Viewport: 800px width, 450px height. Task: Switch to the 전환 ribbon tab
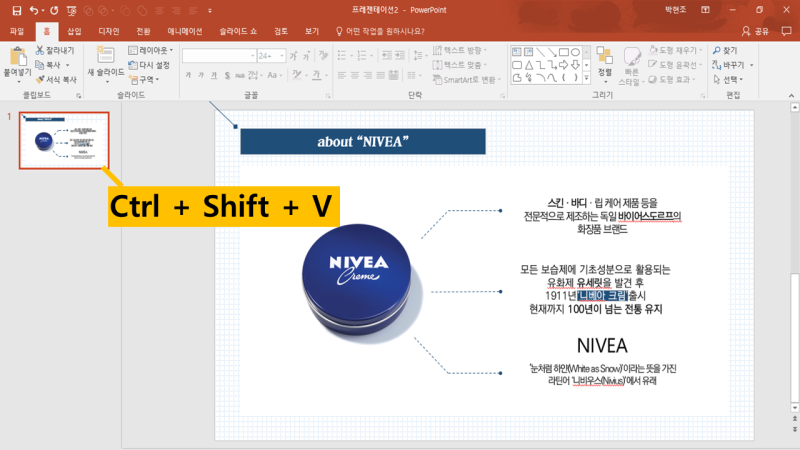(x=143, y=31)
